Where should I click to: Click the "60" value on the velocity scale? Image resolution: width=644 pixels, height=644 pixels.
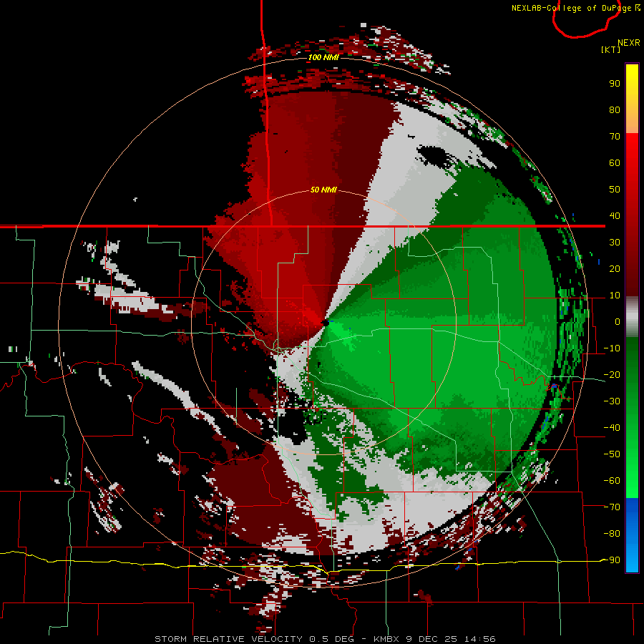click(x=615, y=163)
